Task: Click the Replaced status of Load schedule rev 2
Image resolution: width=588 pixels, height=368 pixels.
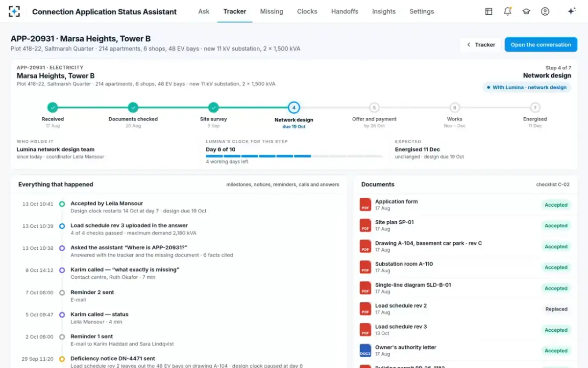Action: click(556, 309)
